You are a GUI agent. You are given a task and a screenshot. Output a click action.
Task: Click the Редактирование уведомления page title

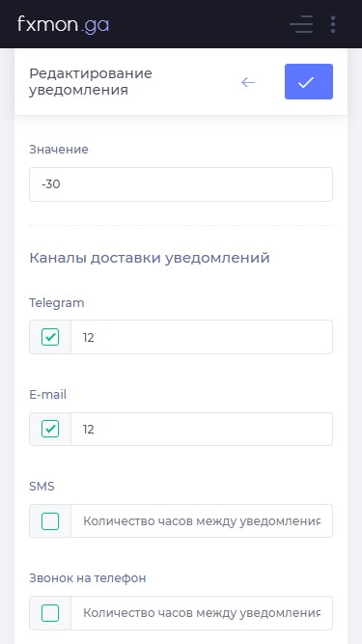[91, 82]
